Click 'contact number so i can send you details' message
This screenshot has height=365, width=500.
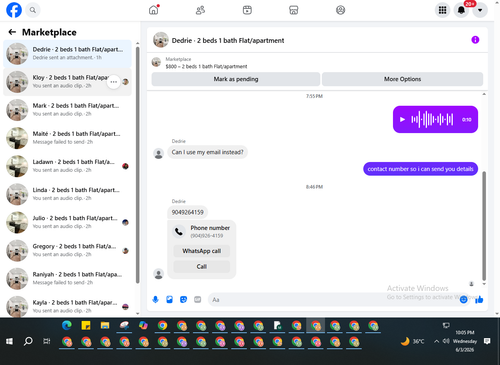click(420, 169)
